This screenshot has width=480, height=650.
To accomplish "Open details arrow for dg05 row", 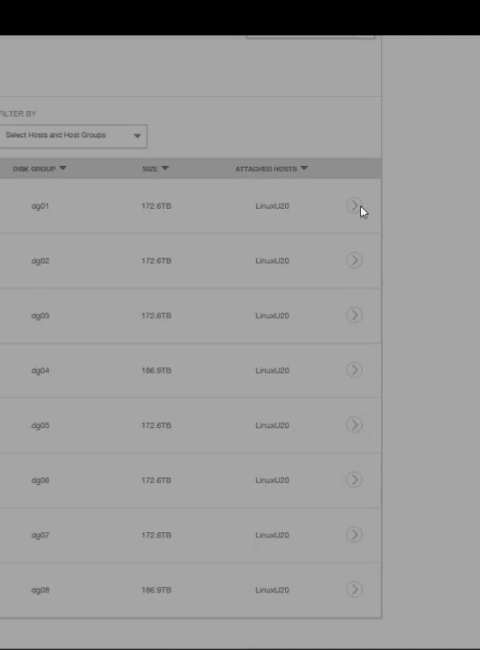I will (x=354, y=425).
